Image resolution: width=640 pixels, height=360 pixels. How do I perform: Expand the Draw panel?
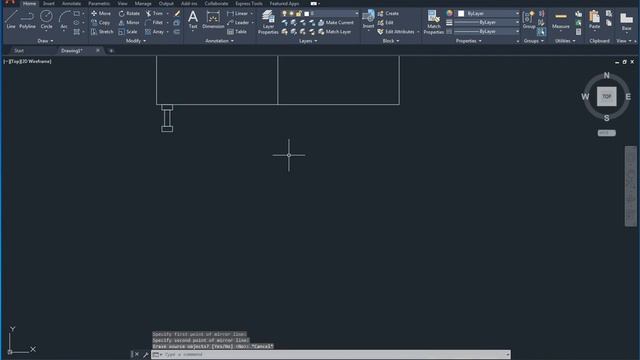pyautogui.click(x=45, y=41)
